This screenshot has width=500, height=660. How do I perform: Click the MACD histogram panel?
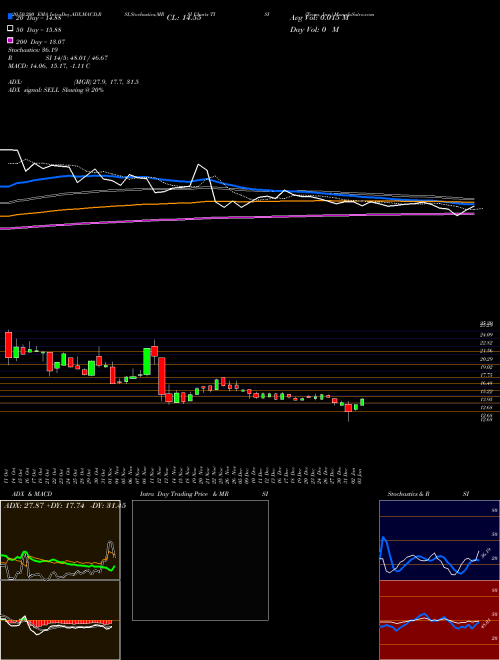[60, 620]
